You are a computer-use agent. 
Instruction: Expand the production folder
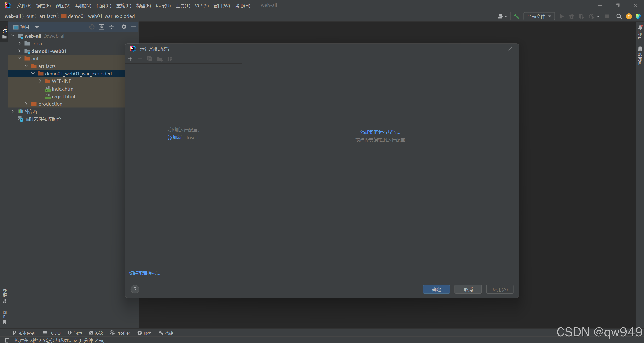pos(26,104)
